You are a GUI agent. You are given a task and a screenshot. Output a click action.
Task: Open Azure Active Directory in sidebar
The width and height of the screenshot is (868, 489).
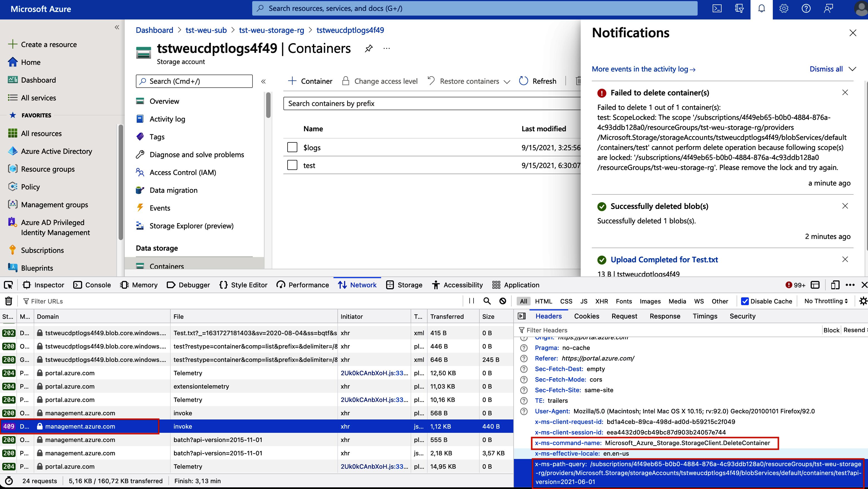[x=56, y=151]
